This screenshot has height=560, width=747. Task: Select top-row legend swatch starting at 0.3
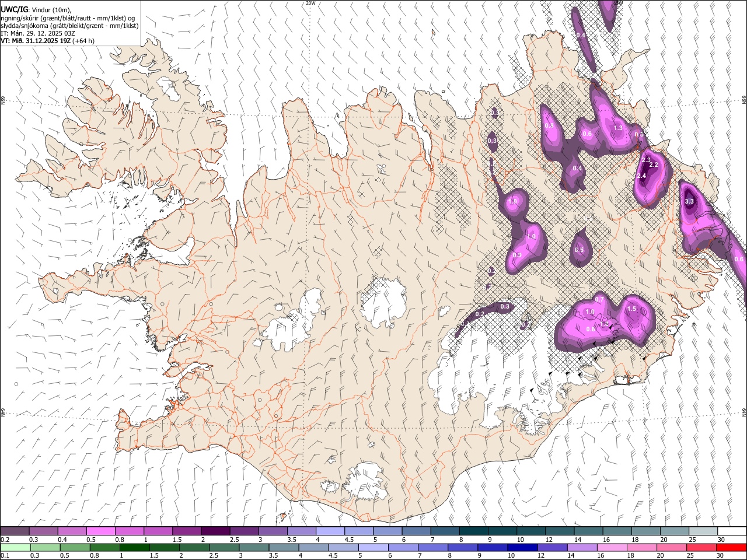43,531
